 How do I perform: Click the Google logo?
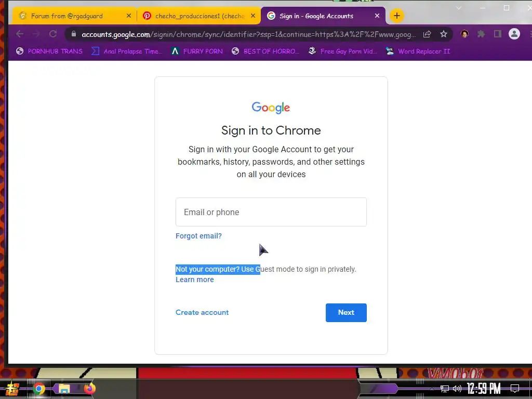[x=271, y=108]
